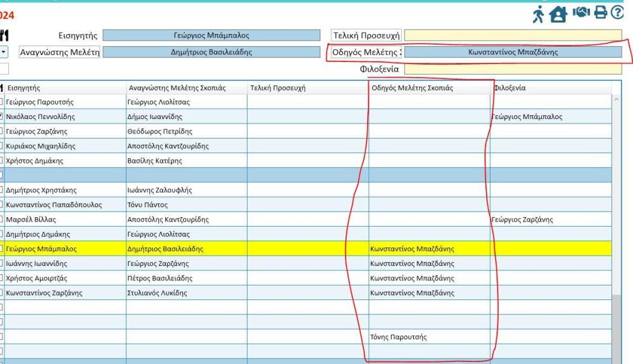The height and width of the screenshot is (364, 633).
Task: Click the fork and knife icon
Action: 6,37
